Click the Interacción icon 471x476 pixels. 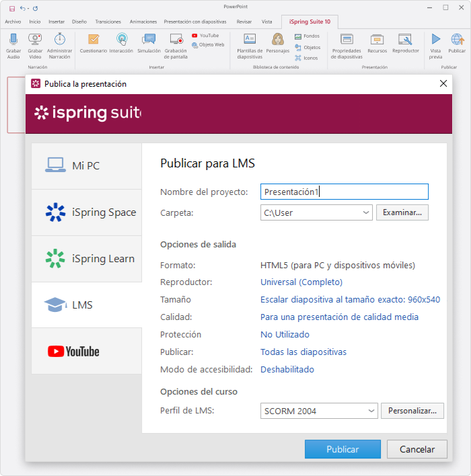point(122,40)
